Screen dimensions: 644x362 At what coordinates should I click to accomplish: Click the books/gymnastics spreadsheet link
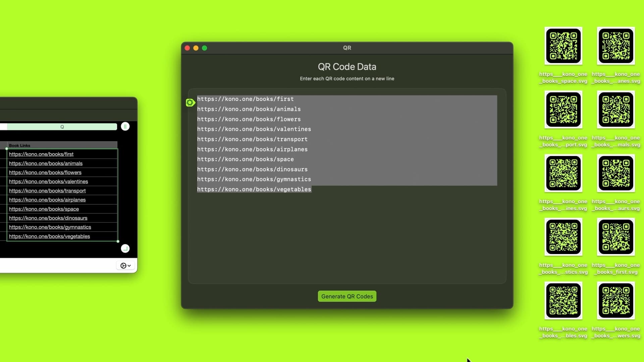tap(50, 227)
